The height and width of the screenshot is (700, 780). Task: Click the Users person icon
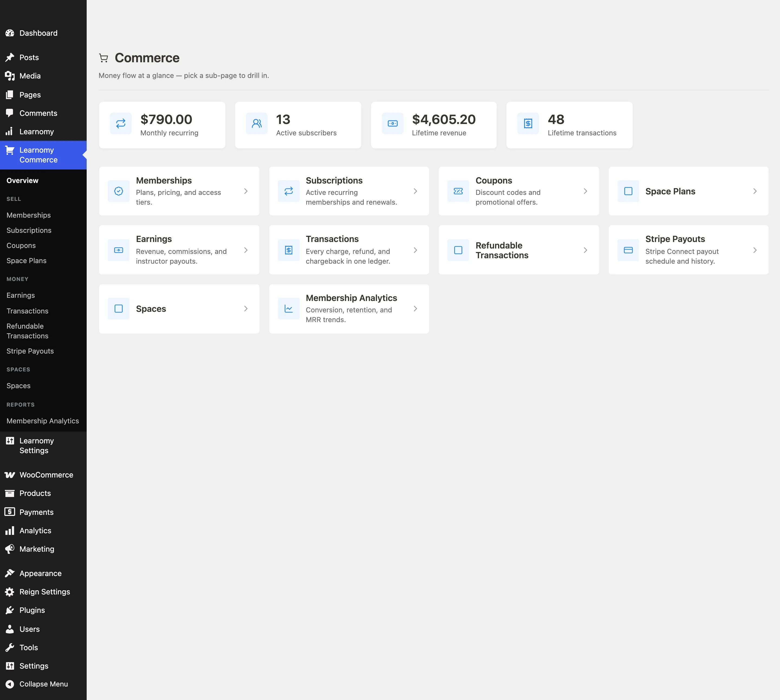point(10,629)
